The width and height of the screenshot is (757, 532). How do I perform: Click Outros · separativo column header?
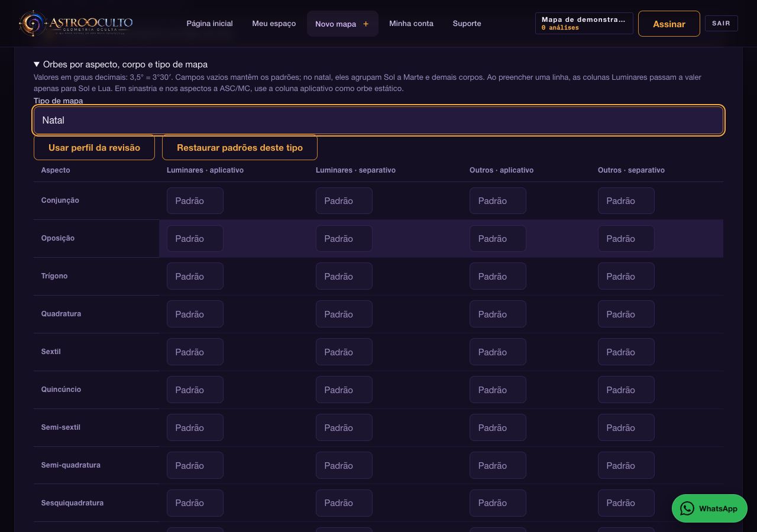(x=631, y=170)
